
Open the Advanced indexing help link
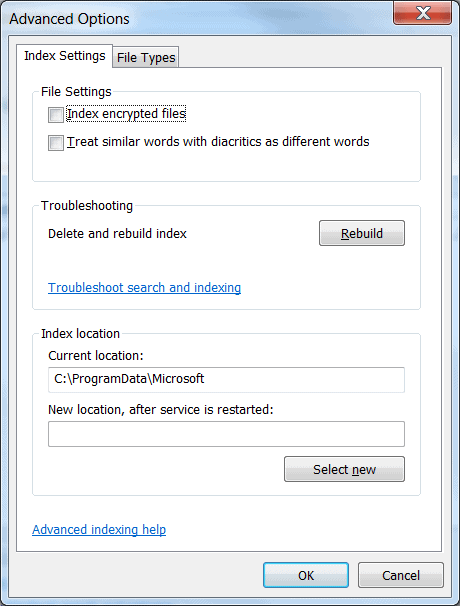click(99, 529)
